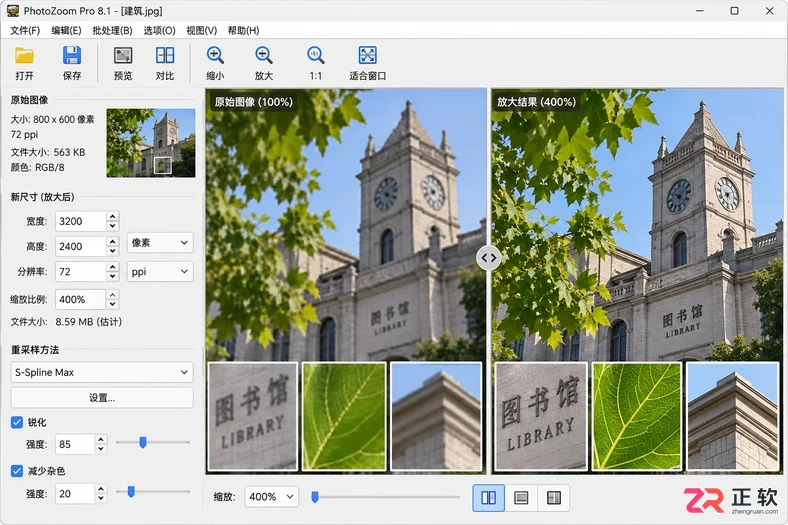The width and height of the screenshot is (788, 525).
Task: Click the noise 强度 field showing 20
Action: [x=75, y=494]
